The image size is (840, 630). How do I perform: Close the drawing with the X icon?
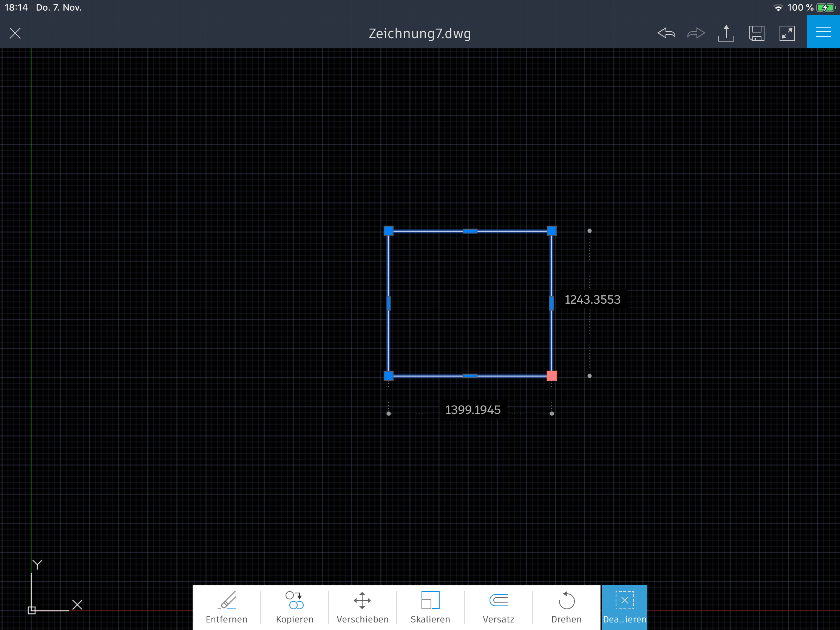[15, 33]
